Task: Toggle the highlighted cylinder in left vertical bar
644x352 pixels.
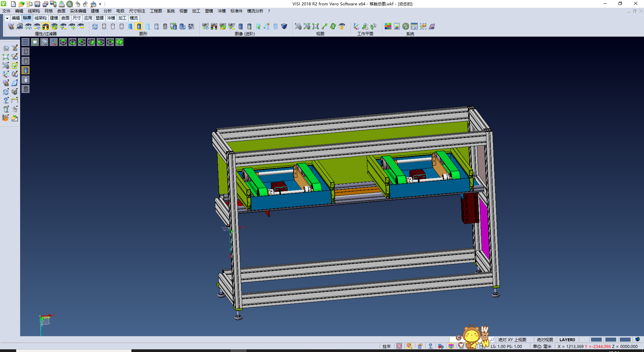Action: [26, 70]
